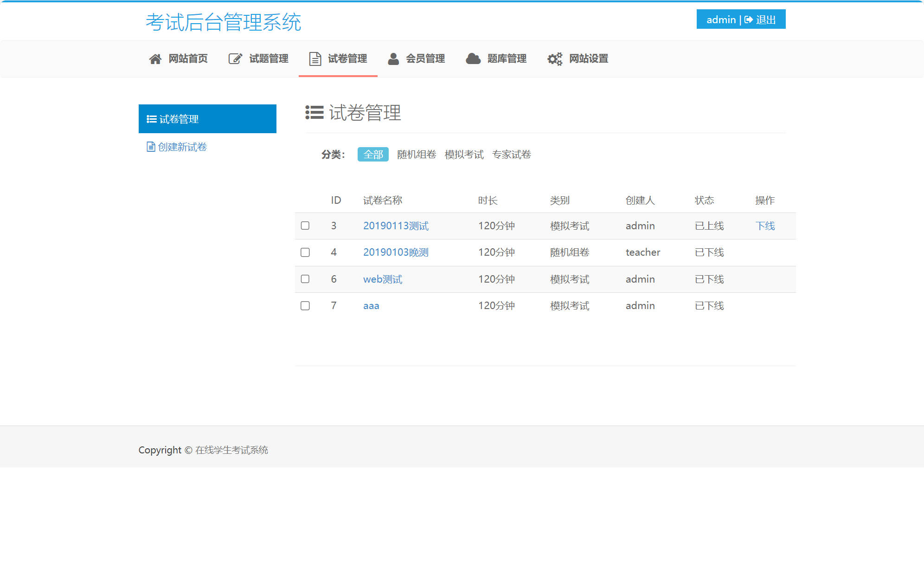Screen dimensions: 924x581
Task: Select the checkbox for row aaa
Action: [x=305, y=306]
